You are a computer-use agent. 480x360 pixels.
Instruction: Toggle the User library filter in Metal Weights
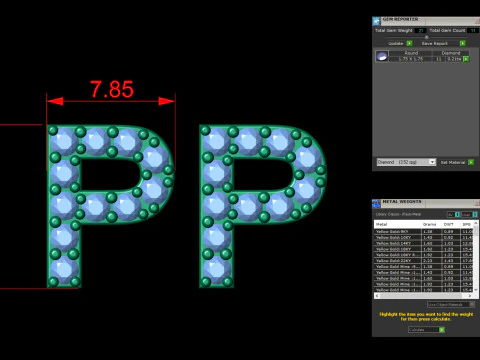[x=475, y=214]
